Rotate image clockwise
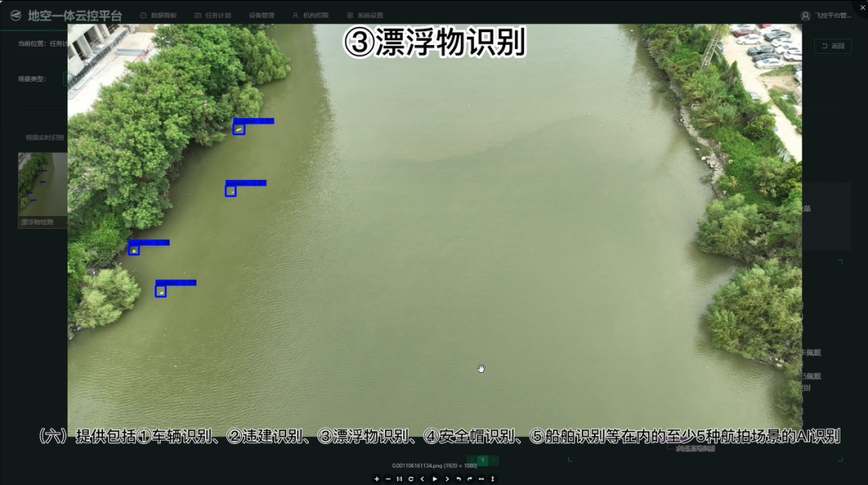The image size is (868, 485). point(470,479)
